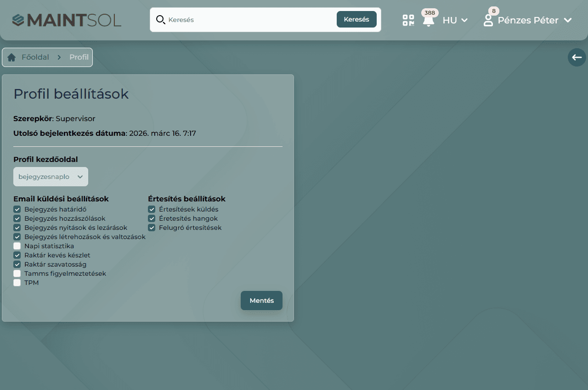588x390 pixels.
Task: Go to Főoldal breadcrumb link
Action: [x=35, y=57]
